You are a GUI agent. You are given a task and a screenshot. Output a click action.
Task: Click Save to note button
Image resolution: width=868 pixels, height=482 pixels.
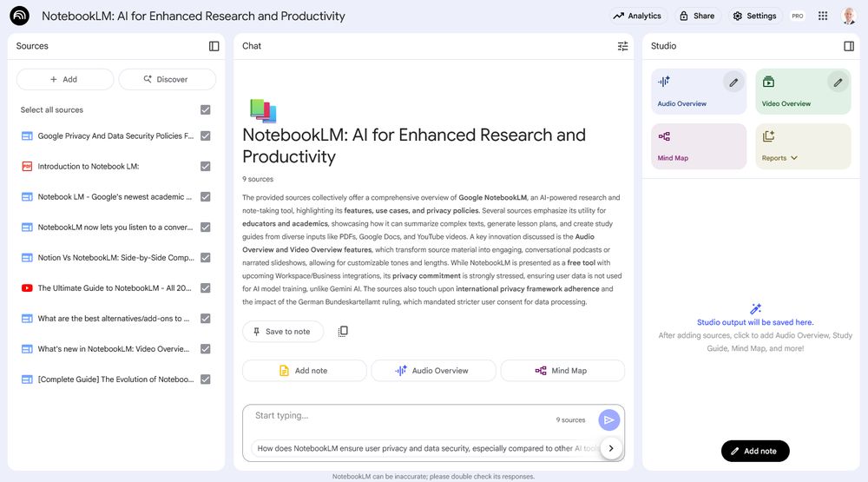[282, 332]
